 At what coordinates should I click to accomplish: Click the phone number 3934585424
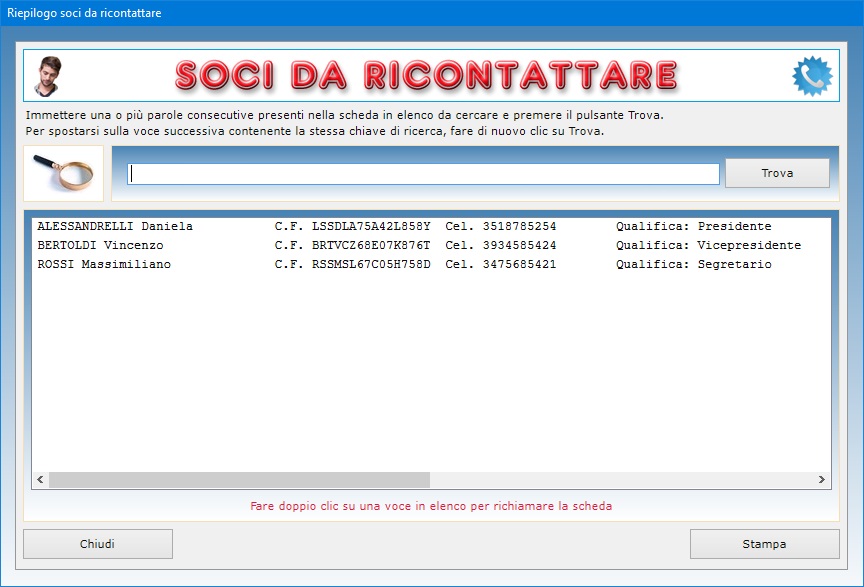click(519, 245)
